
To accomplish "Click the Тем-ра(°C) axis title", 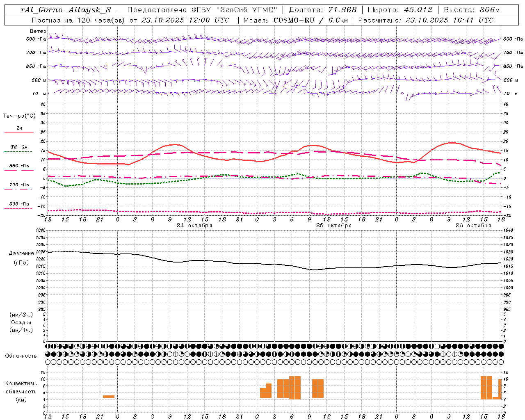I will tap(19, 116).
